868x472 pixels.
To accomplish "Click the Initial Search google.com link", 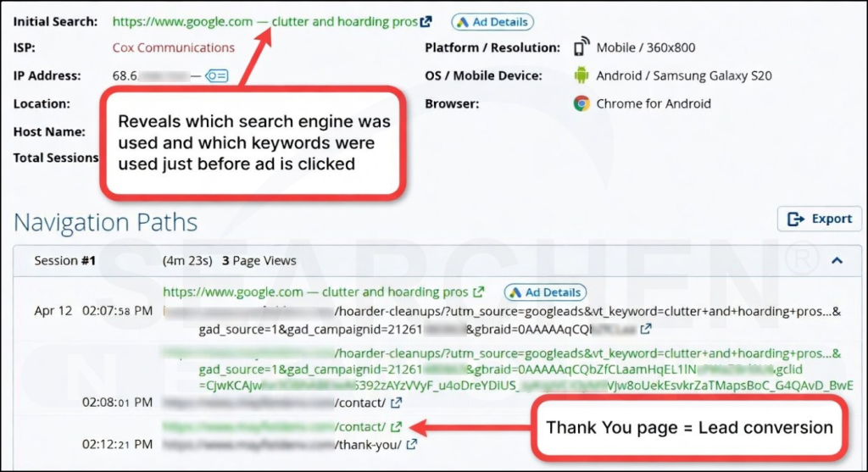I will coord(264,21).
